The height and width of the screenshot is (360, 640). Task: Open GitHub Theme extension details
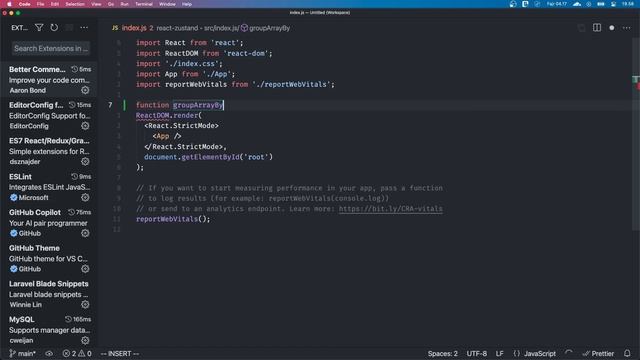tap(49, 258)
